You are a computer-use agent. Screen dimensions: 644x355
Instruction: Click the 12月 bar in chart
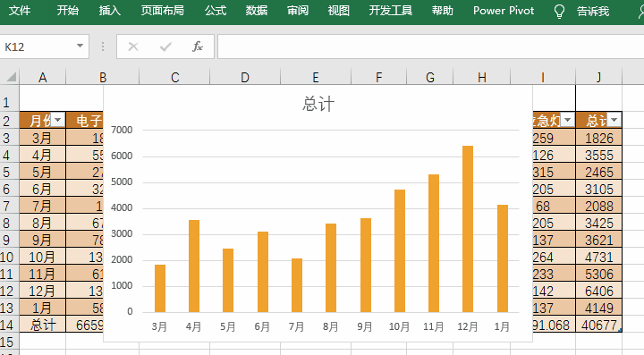pyautogui.click(x=468, y=229)
